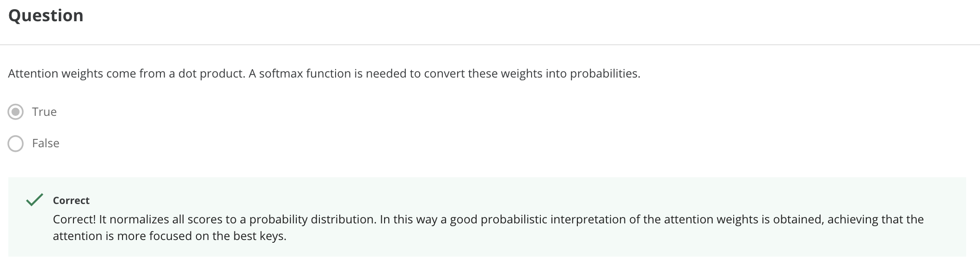Image resolution: width=980 pixels, height=264 pixels.
Task: Click 'Attention weights' at the question start
Action: pyautogui.click(x=55, y=74)
